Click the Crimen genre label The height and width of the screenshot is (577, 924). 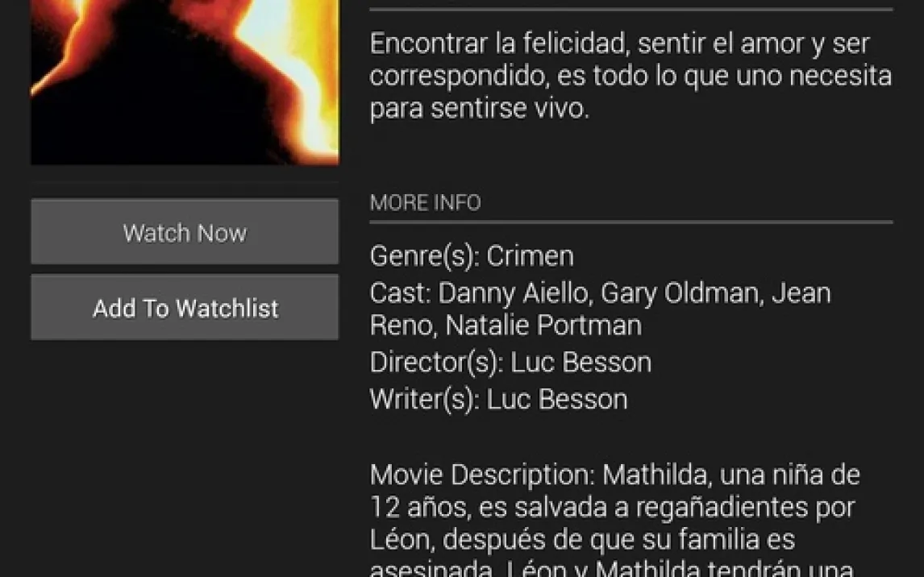point(530,256)
